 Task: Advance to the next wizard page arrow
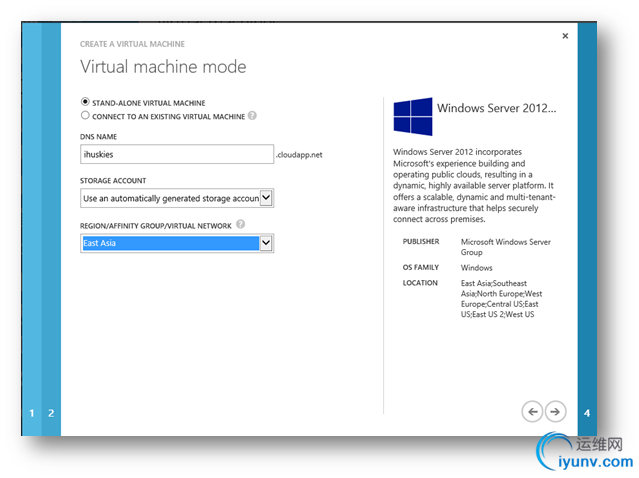coord(555,412)
